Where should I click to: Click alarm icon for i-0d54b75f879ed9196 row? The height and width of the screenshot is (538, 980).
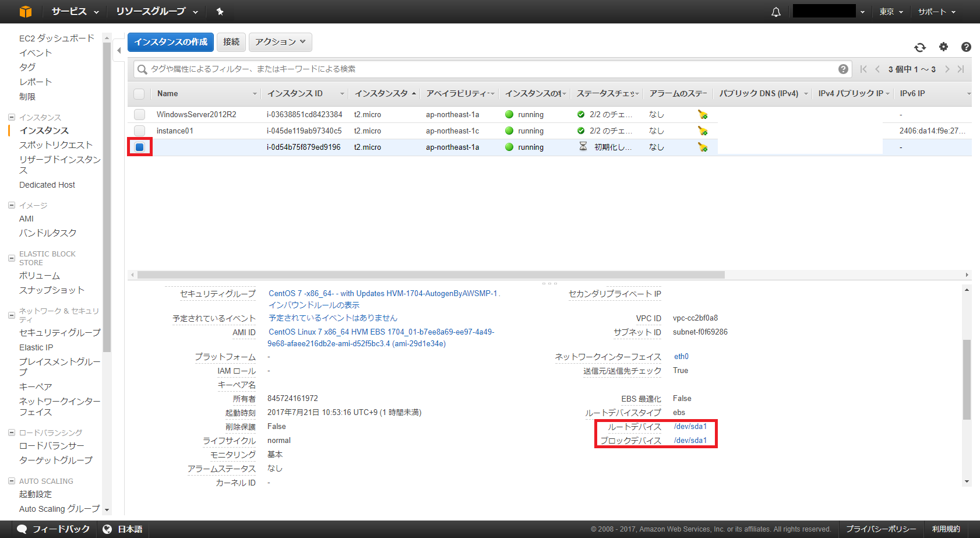(x=703, y=147)
